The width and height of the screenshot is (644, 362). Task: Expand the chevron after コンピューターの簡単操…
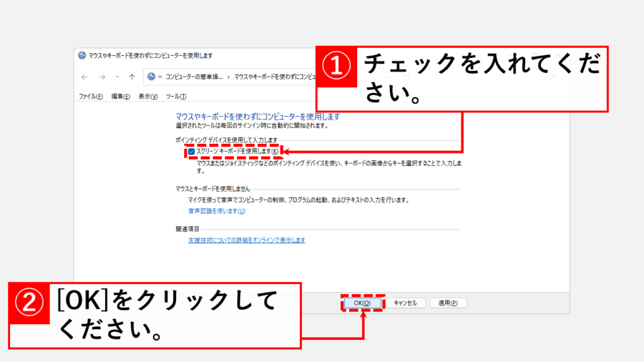(228, 77)
